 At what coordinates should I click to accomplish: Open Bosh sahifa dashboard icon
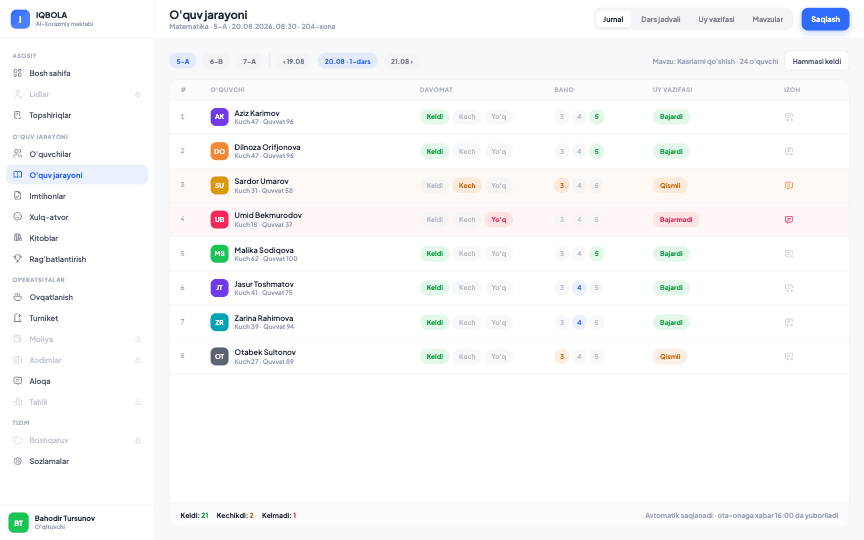click(x=18, y=73)
